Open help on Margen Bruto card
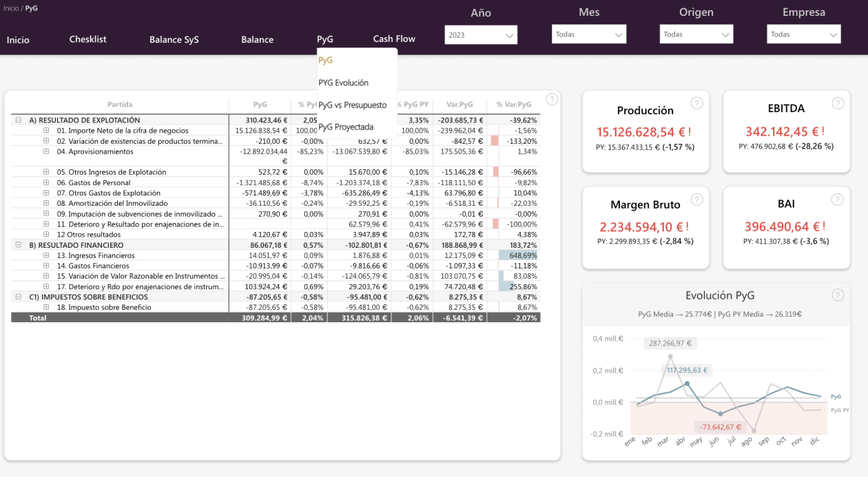This screenshot has height=477, width=868. [696, 199]
